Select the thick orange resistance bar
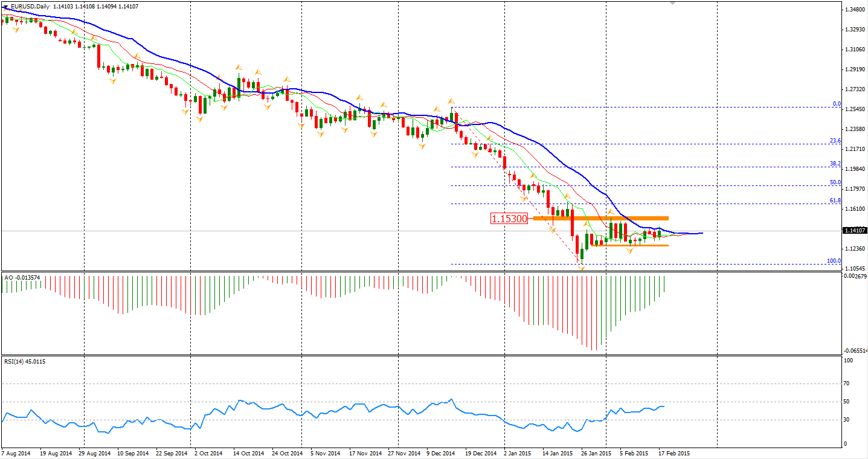This screenshot has height=459, width=868. tap(601, 218)
